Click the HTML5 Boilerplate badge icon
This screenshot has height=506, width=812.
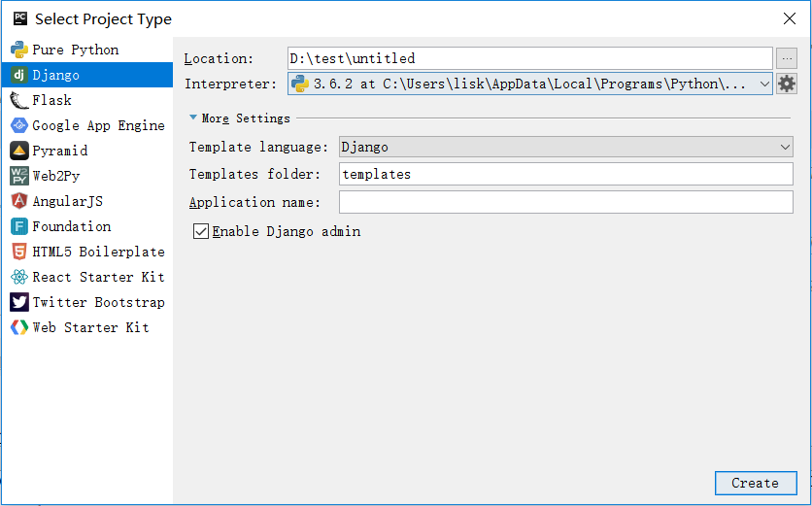(19, 252)
